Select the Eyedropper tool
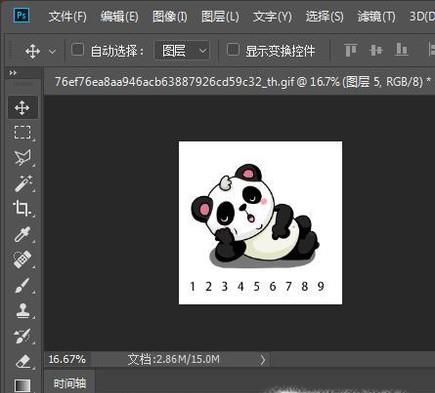435x393 pixels. pos(23,234)
